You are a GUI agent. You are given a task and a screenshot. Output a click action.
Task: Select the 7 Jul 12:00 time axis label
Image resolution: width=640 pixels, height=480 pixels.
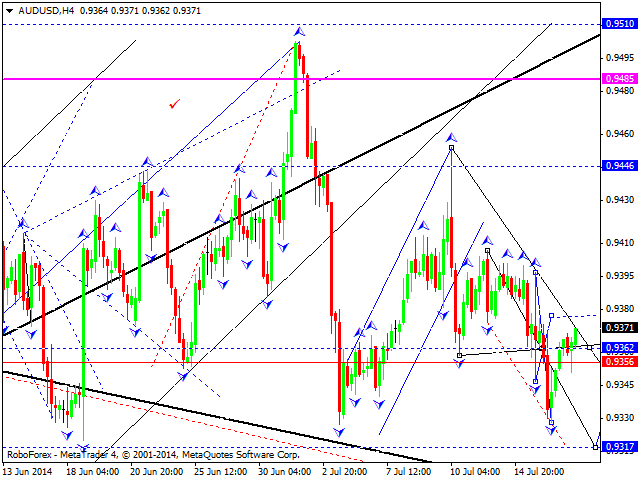(409, 472)
